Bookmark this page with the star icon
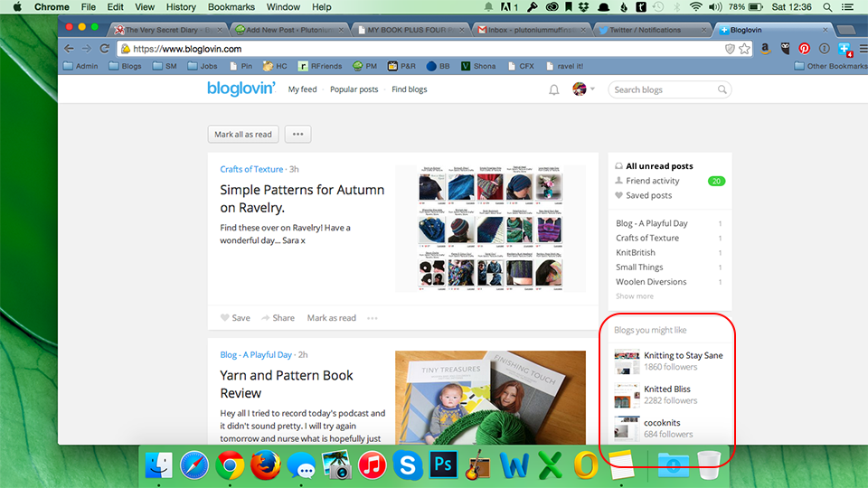The height and width of the screenshot is (488, 868). (x=744, y=49)
